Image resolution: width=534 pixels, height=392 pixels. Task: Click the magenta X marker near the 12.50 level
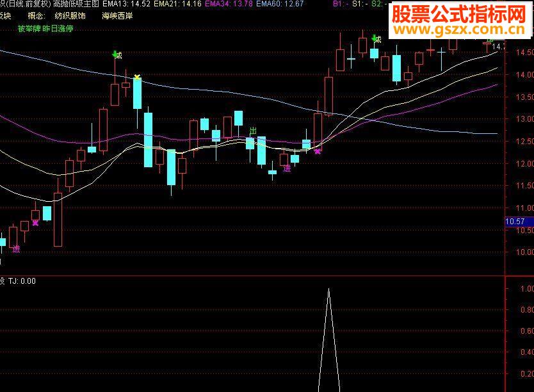(318, 152)
